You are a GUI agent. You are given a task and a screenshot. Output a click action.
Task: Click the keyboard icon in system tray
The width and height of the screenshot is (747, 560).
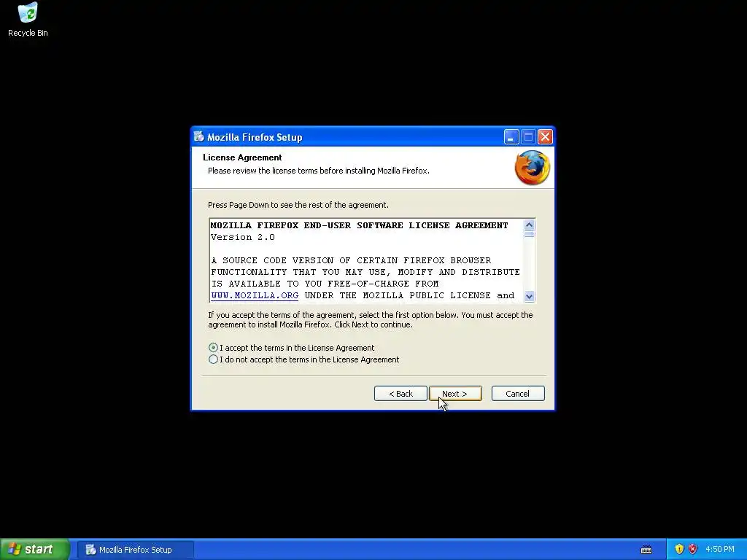[x=646, y=550]
